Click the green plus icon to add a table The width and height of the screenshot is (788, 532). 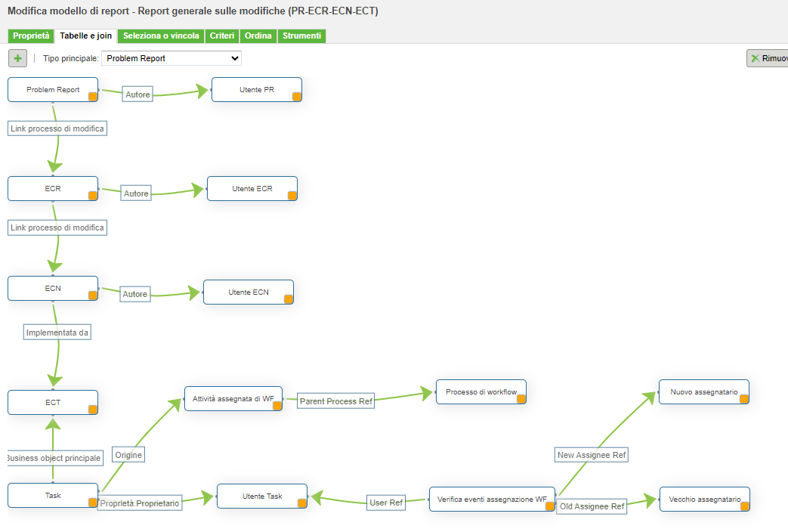[x=17, y=58]
